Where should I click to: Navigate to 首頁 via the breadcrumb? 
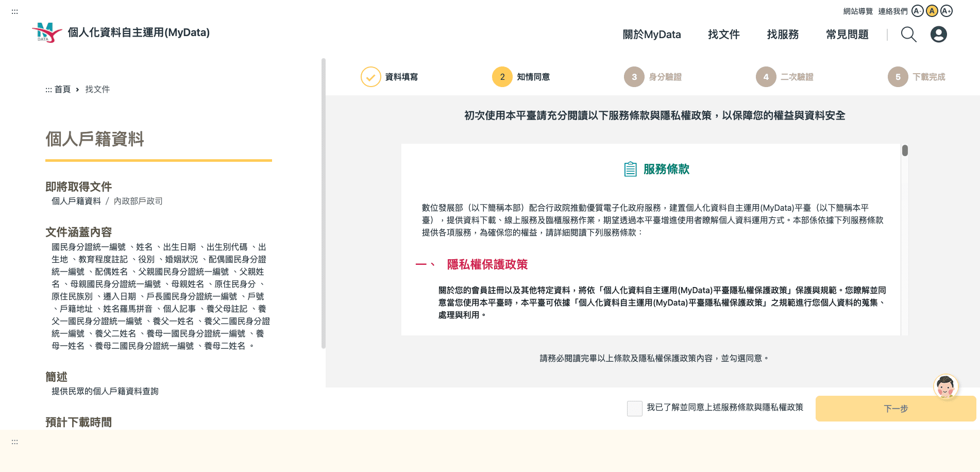(x=62, y=89)
